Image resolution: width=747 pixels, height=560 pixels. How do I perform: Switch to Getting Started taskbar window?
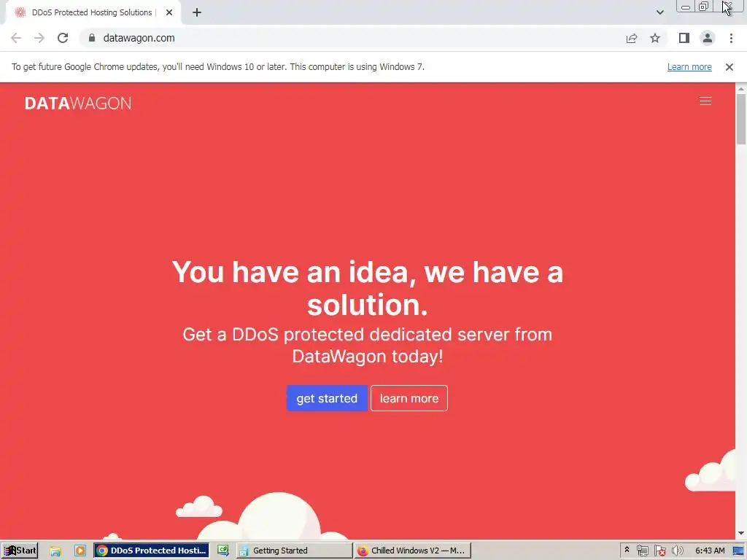coord(294,551)
